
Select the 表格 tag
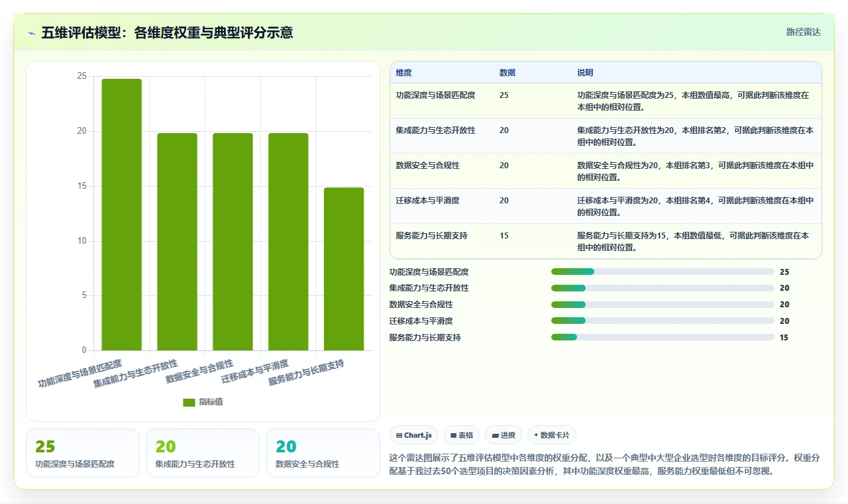462,435
